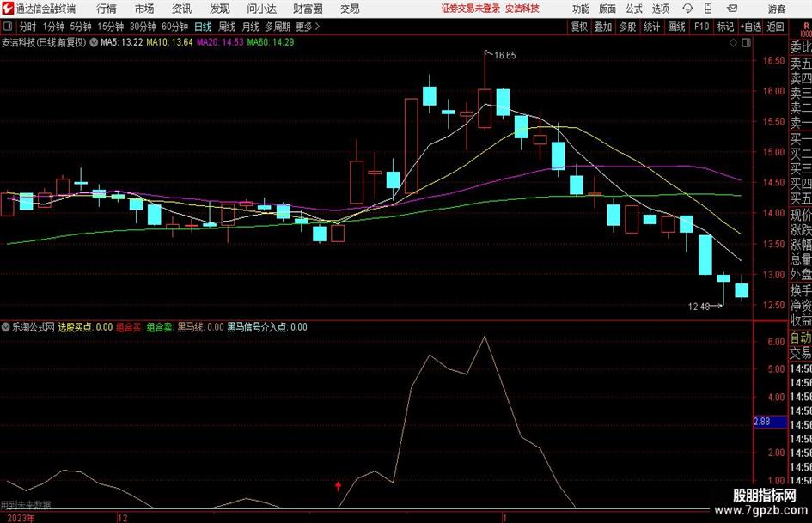Open 多周期 multi-period view

pos(278,27)
